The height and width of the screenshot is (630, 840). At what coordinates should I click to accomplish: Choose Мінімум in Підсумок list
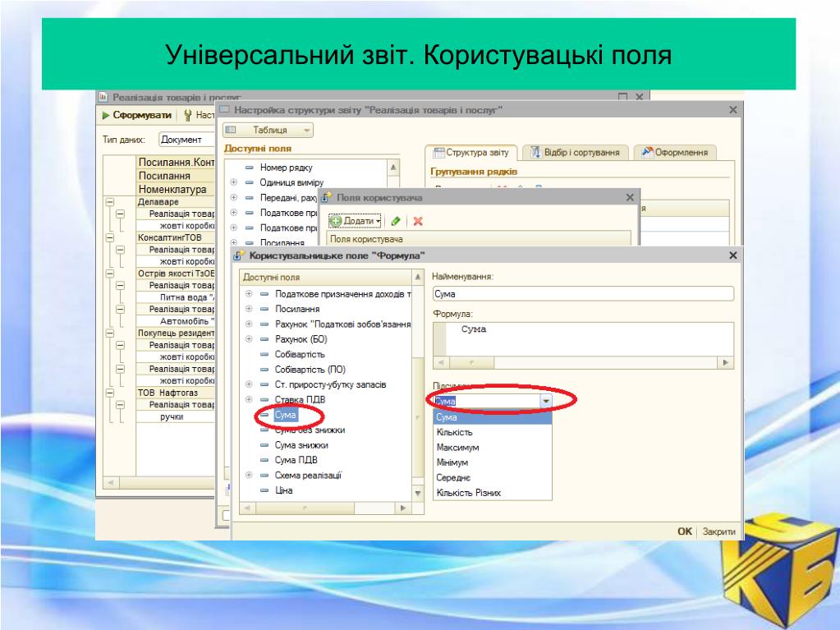pyautogui.click(x=493, y=462)
